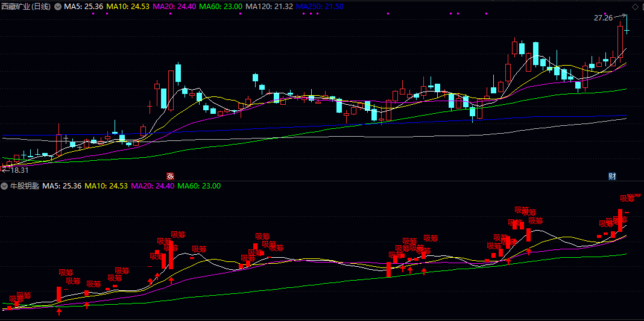Click the square icon at top-right edge
Viewport: 644px width, 321px height.
[642, 7]
